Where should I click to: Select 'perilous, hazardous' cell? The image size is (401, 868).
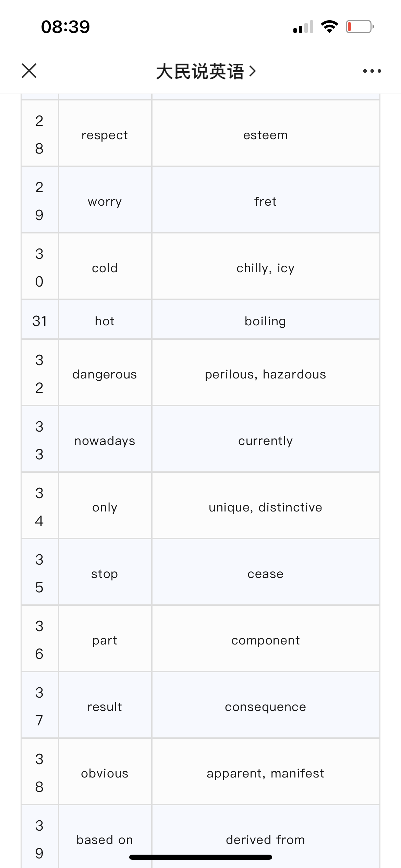pos(266,373)
